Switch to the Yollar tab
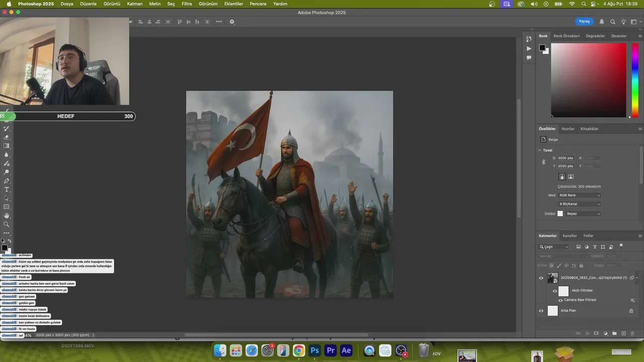The height and width of the screenshot is (362, 644). point(588,236)
